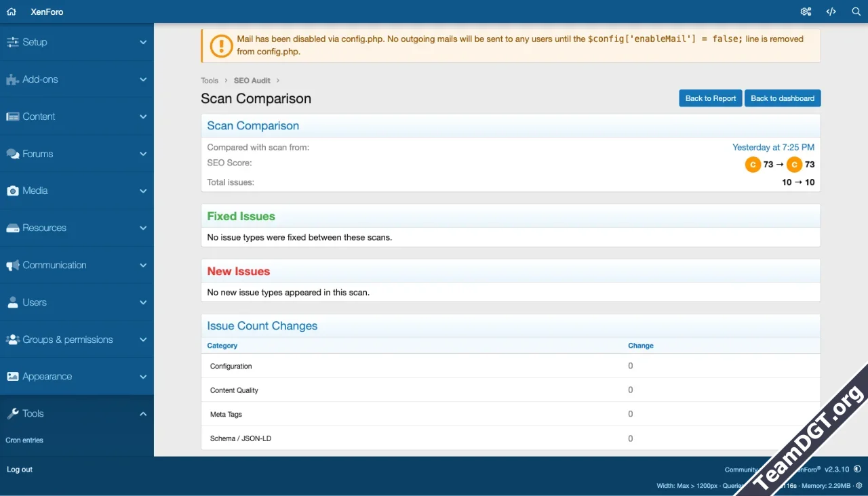The height and width of the screenshot is (496, 868).
Task: Click the gears icon in the top bar
Action: point(806,12)
